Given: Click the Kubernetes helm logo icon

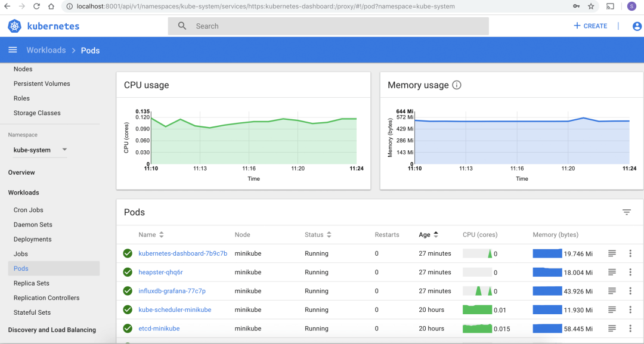Looking at the screenshot, I should tap(14, 26).
